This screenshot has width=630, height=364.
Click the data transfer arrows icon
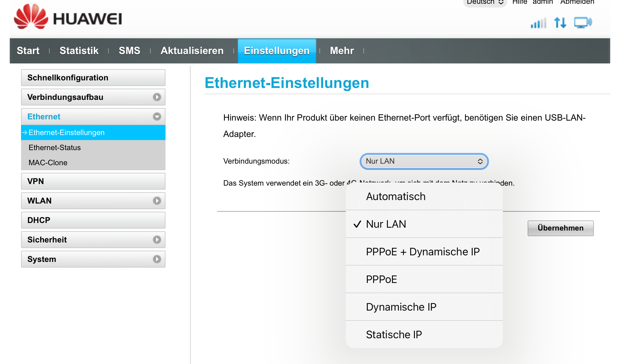coord(560,23)
